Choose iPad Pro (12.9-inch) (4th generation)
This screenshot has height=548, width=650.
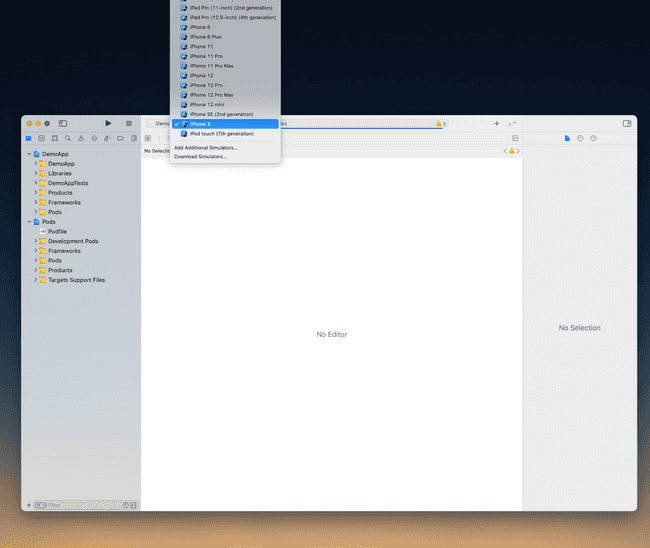tap(225, 17)
